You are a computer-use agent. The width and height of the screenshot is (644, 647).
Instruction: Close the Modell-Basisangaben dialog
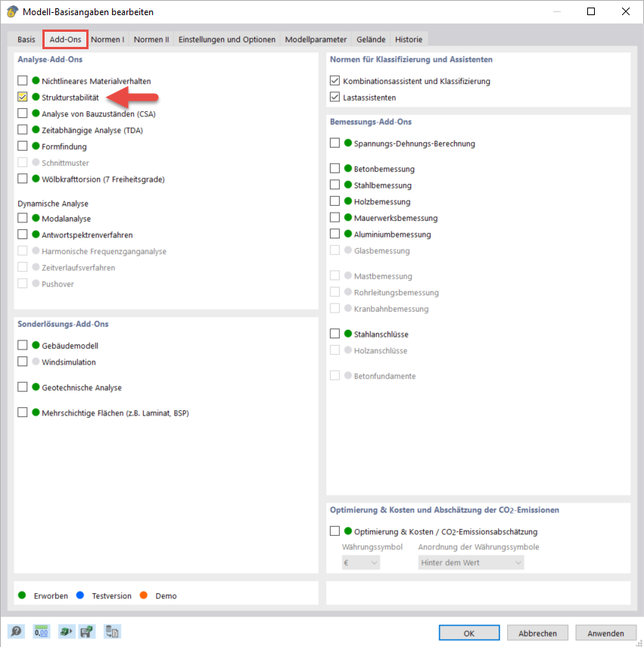[x=625, y=11]
